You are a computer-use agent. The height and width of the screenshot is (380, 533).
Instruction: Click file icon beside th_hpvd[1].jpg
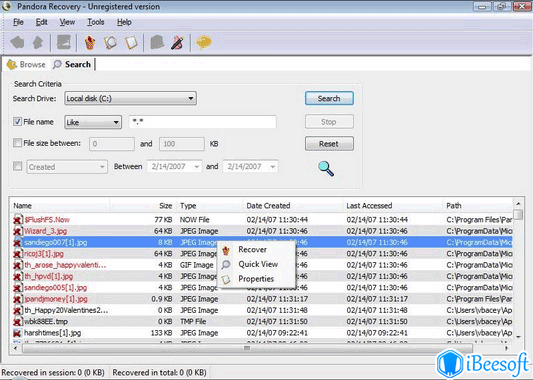18,276
